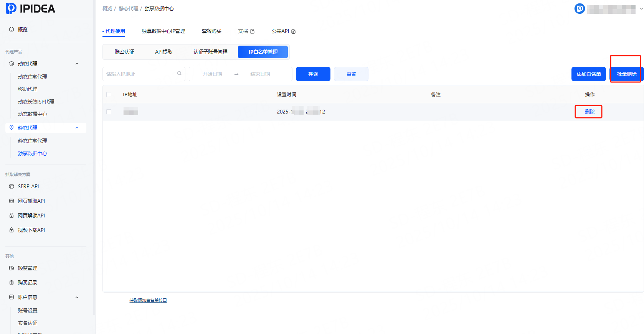Click the IPIDEA logo icon
Screen dimensions: 644x334
(x=11, y=8)
